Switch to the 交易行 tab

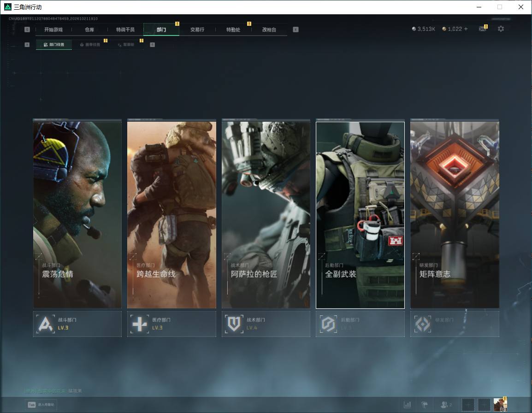[x=197, y=29]
